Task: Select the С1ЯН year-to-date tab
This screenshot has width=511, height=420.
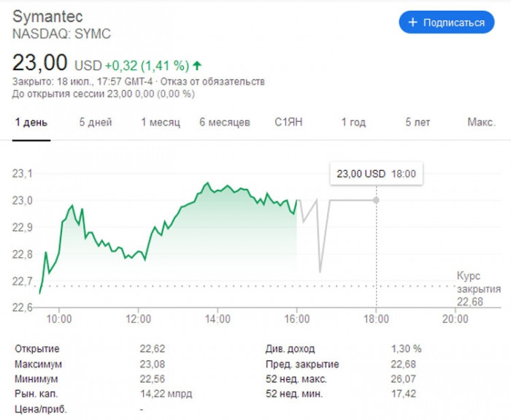Action: click(x=288, y=122)
